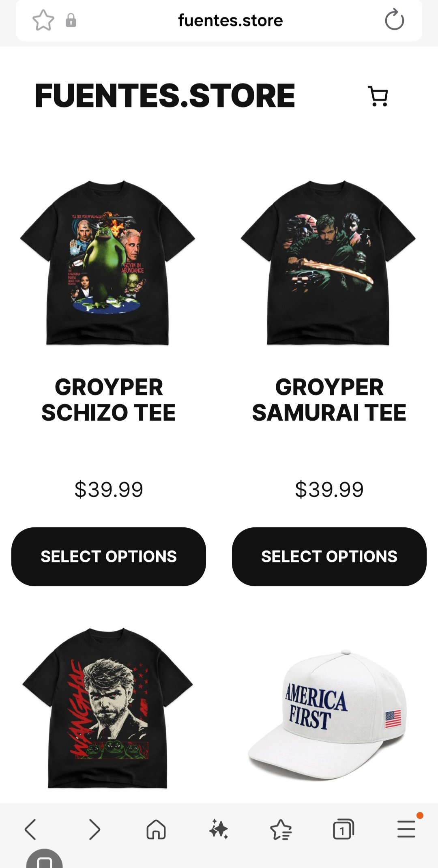
Task: Open bookmarks list star icon
Action: [281, 829]
